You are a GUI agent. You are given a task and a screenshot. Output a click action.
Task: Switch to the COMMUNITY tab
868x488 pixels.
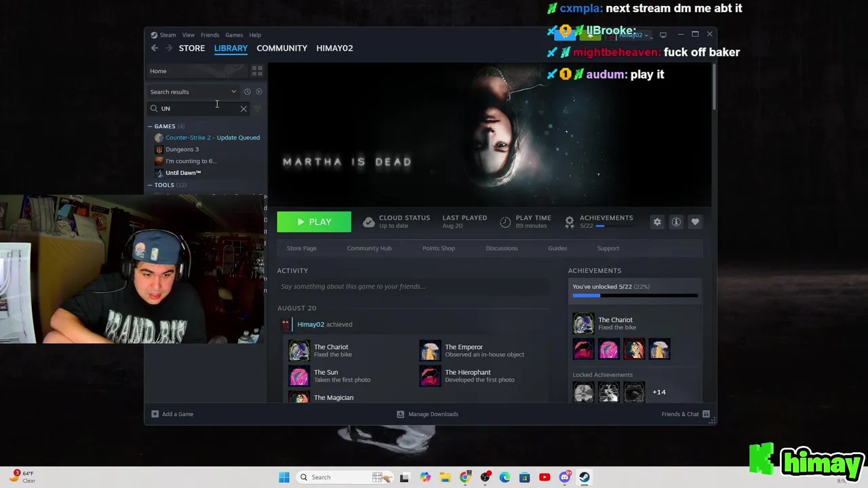(x=282, y=48)
